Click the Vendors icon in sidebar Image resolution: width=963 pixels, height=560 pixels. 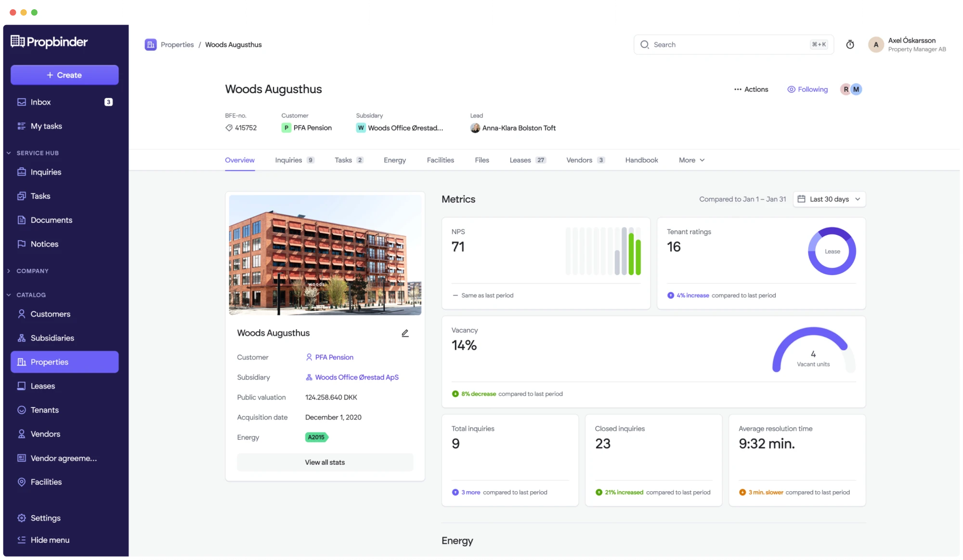(x=20, y=433)
